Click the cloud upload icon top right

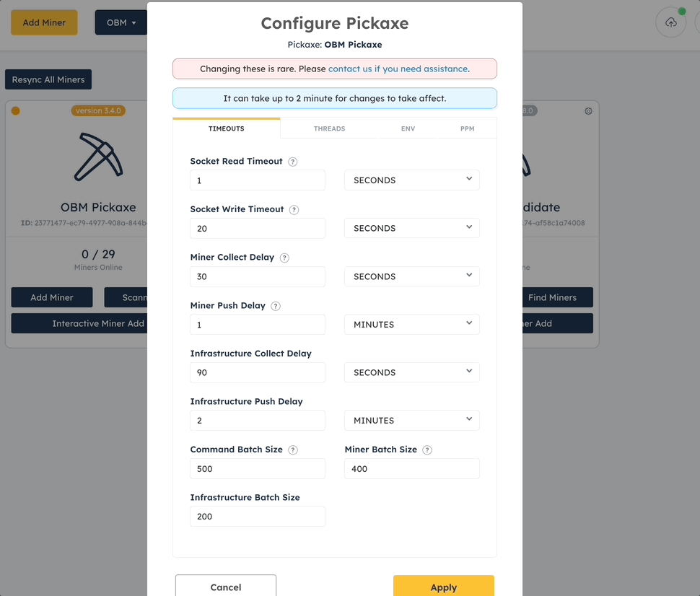point(670,22)
